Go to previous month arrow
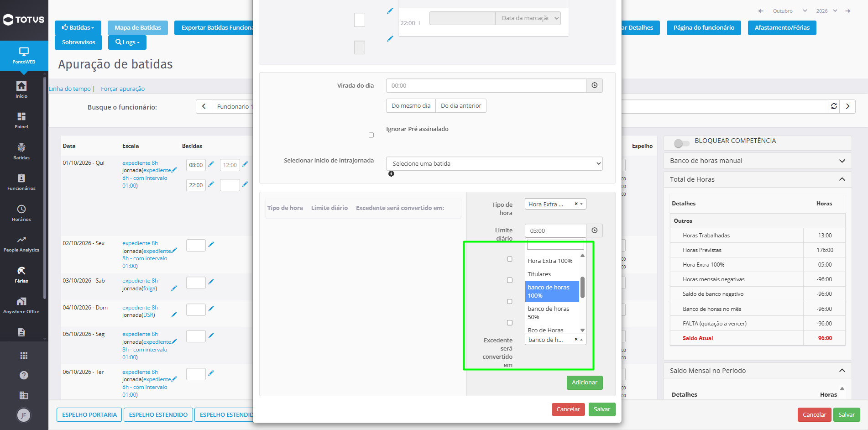The width and height of the screenshot is (868, 430). tap(761, 11)
